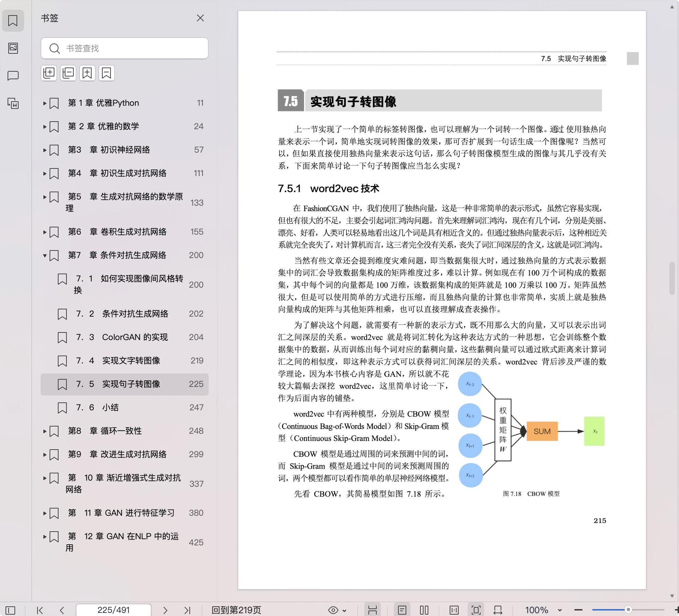Open the bookmarks sidebar tab icon
Screen dimensions: 679x616
tap(13, 20)
